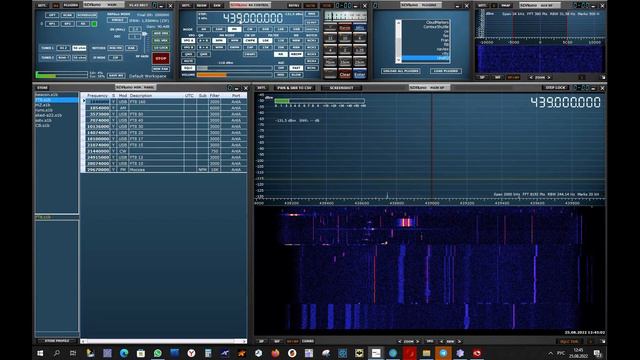
Task: Open SETT. in the SDRuno main panel
Action: pos(42,5)
